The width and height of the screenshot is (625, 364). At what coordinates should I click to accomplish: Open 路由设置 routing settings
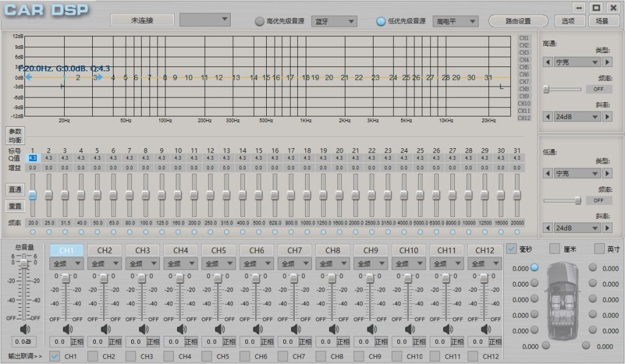[x=518, y=21]
